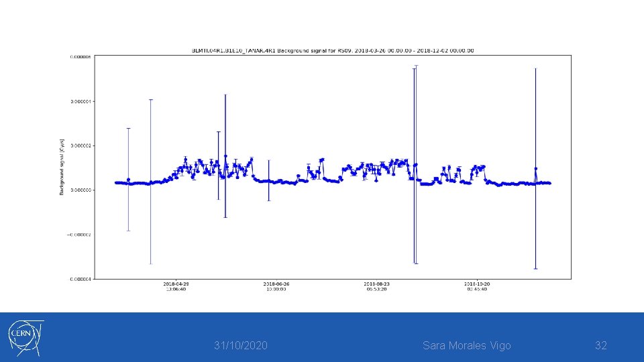644x362 pixels.
Task: Click the 'Background signal [Gy/s]' y-axis label
Action: coord(62,167)
